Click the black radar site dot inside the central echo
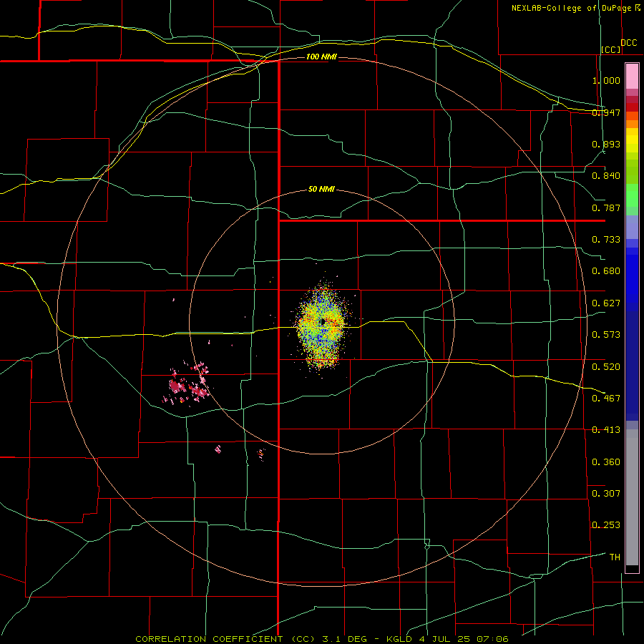Screen dimensions: 644x644 coord(323,321)
